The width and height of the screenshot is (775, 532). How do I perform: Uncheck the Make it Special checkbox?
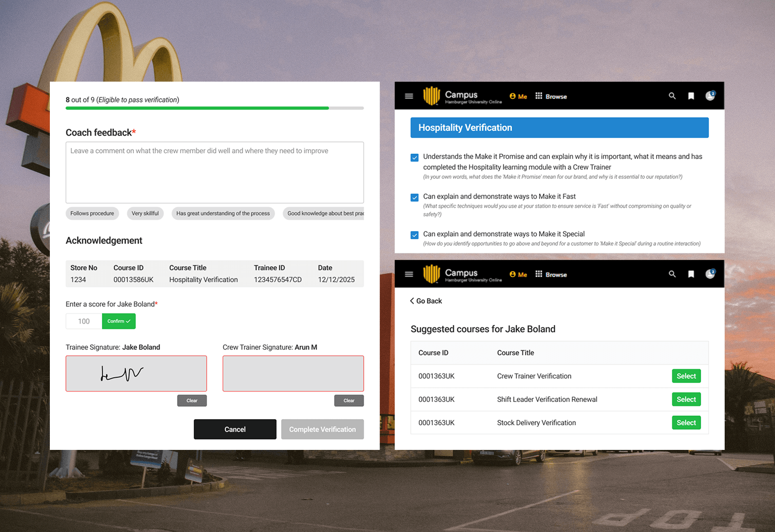tap(415, 235)
